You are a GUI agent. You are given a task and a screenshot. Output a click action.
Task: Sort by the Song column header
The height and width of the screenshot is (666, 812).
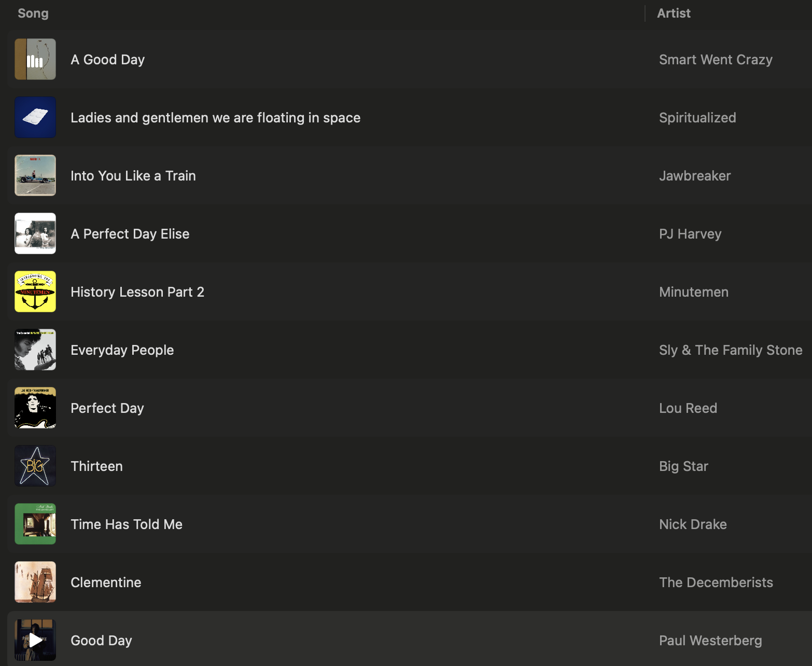coord(33,13)
